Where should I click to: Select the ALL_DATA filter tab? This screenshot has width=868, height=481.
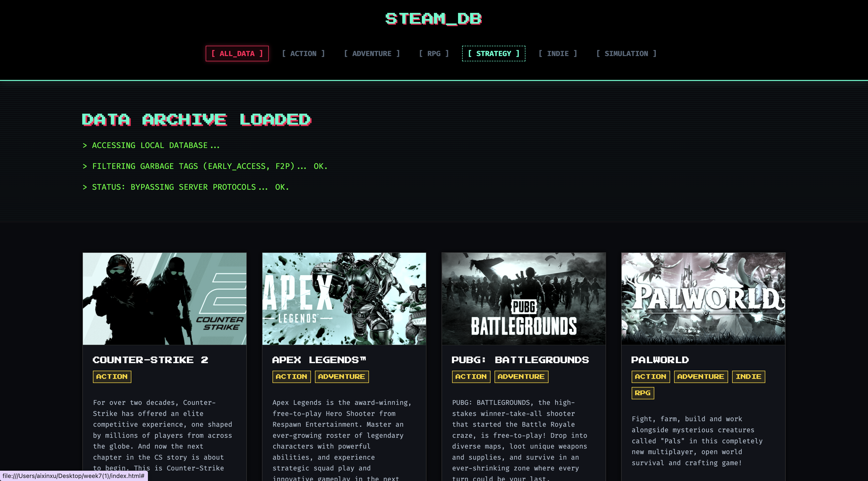(x=237, y=53)
